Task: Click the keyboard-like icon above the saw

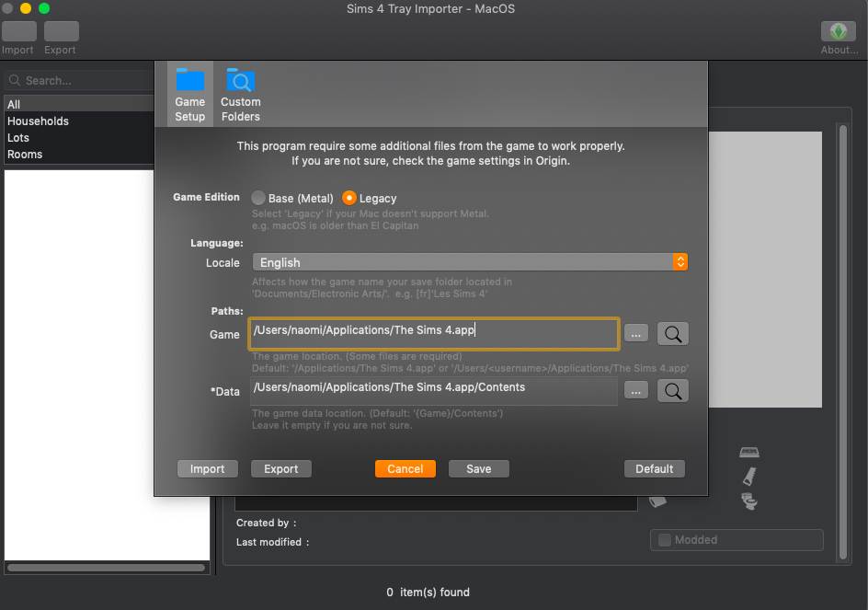Action: (x=749, y=452)
